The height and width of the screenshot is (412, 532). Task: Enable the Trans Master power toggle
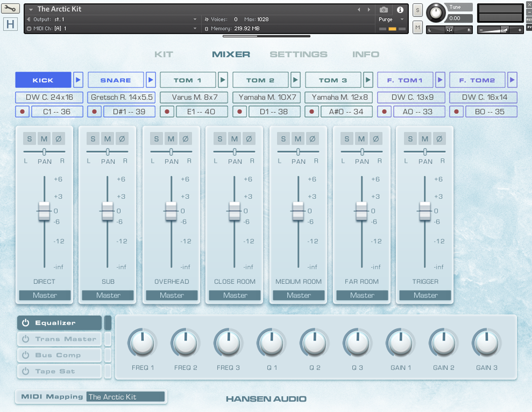pos(26,339)
